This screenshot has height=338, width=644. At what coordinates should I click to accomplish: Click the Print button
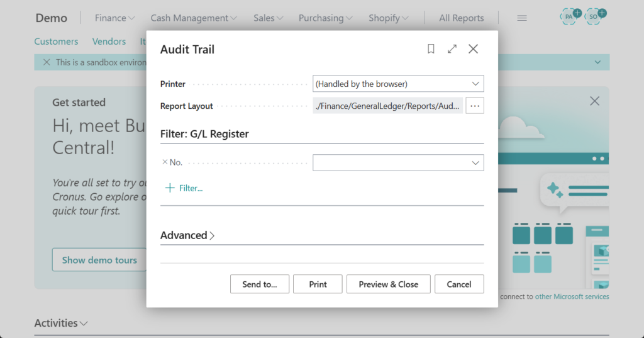point(318,284)
